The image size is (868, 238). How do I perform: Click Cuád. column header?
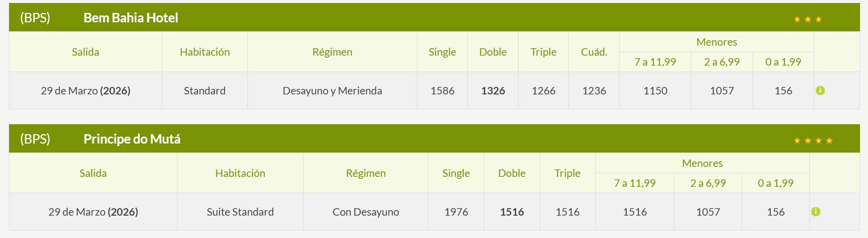[594, 52]
